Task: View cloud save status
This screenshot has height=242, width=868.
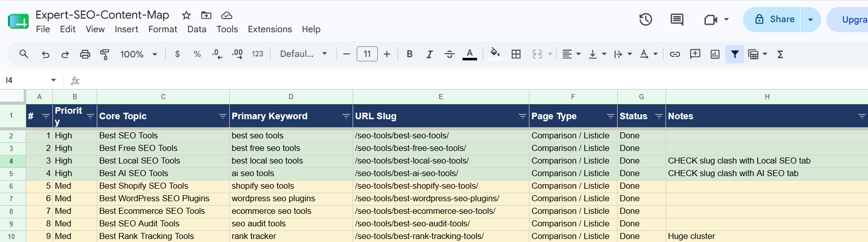Action: [227, 15]
